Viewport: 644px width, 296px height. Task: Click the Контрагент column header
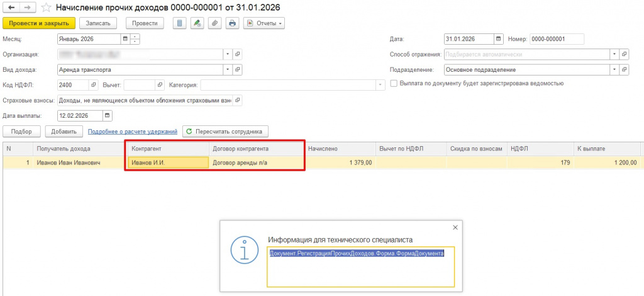(167, 149)
